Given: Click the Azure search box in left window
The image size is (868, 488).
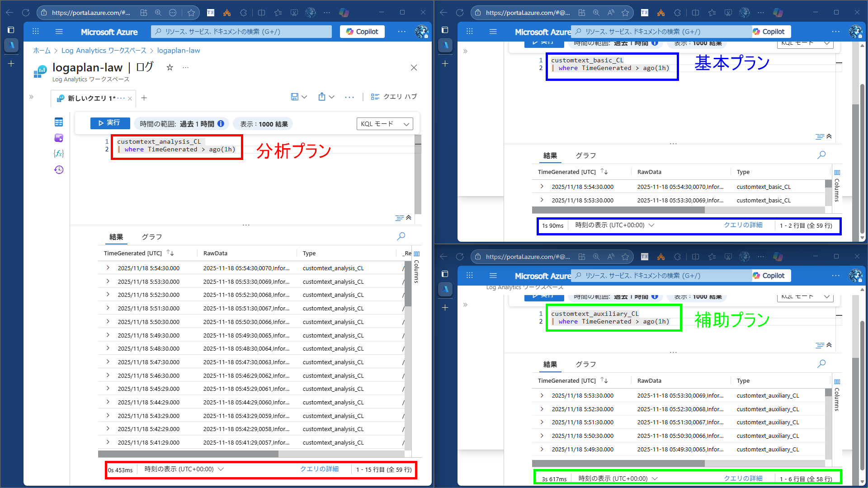Looking at the screenshot, I should pos(243,32).
